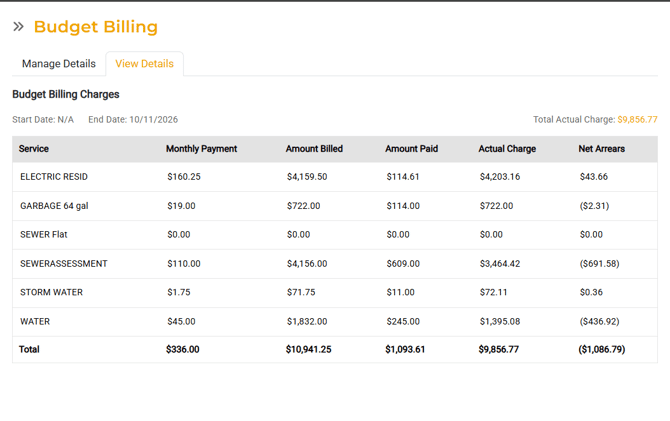Select the ELECTRIC RESID service row
670x421 pixels.
click(54, 177)
